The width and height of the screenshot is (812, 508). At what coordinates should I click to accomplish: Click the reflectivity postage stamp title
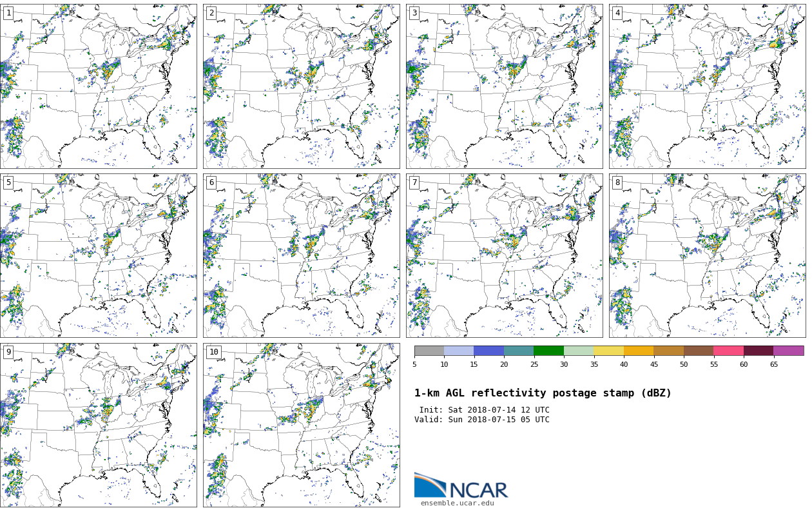(543, 393)
